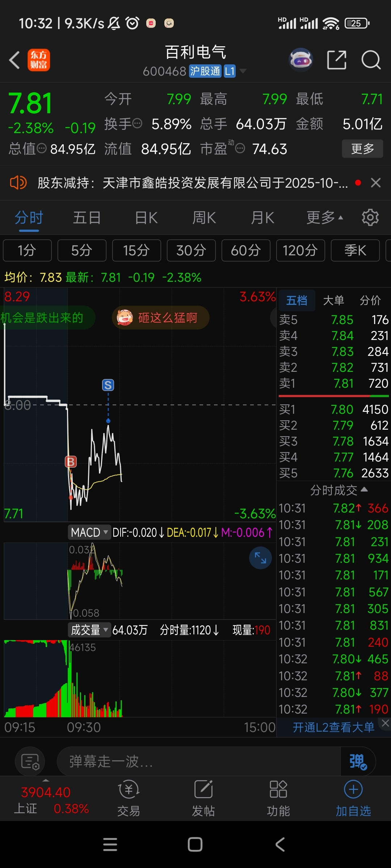Collapse the 分时成交 list
The image size is (391, 868).
click(x=339, y=490)
